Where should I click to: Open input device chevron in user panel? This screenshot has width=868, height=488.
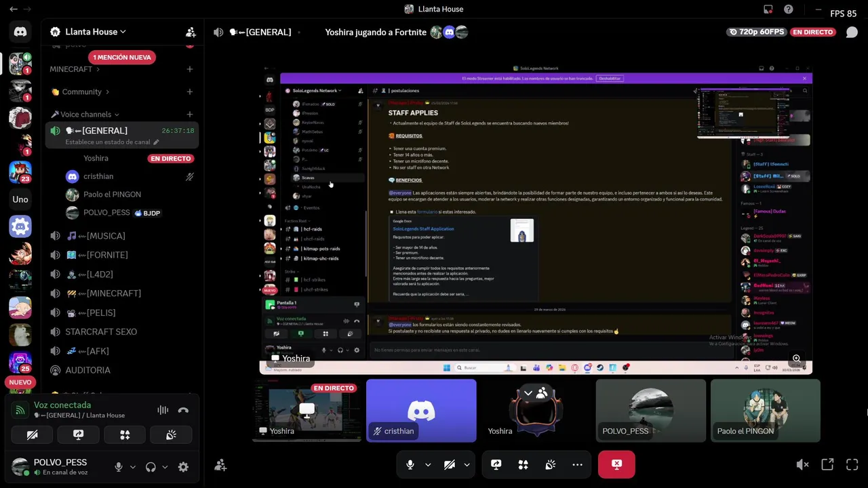coord(132,467)
